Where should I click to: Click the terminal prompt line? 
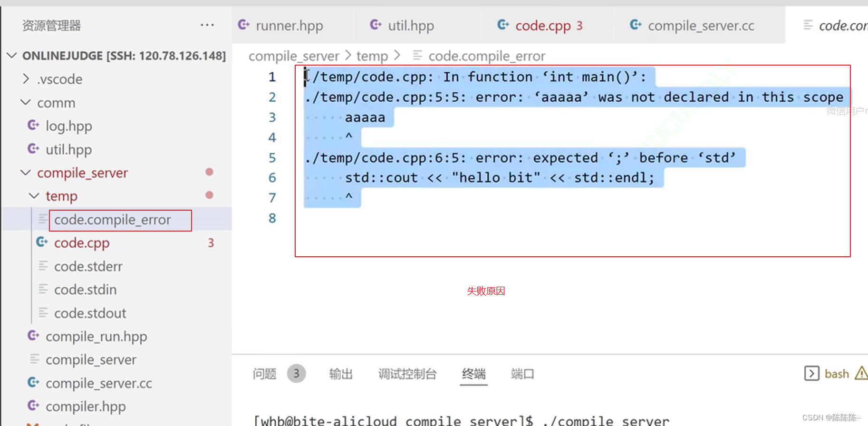[x=462, y=420]
